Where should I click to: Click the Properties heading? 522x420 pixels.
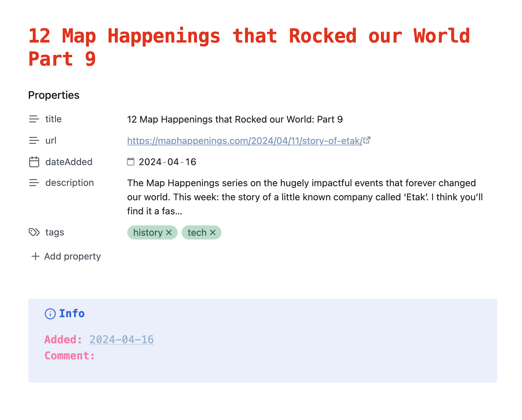click(54, 95)
